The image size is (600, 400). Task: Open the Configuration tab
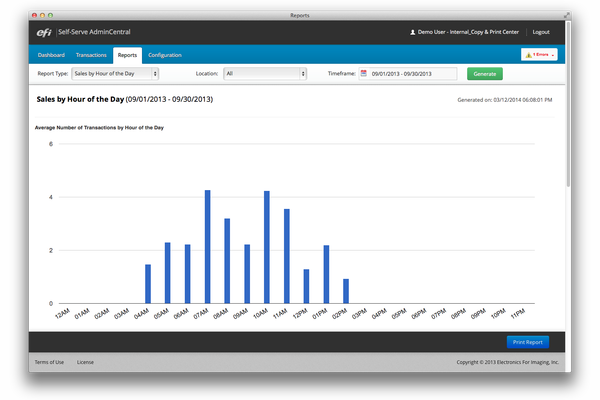tap(165, 55)
